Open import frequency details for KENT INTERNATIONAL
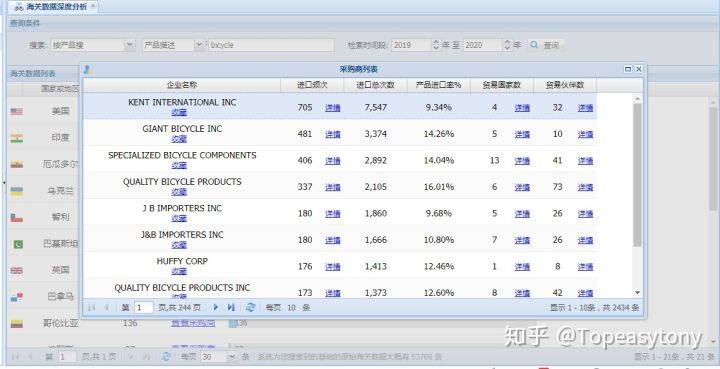 coord(332,108)
